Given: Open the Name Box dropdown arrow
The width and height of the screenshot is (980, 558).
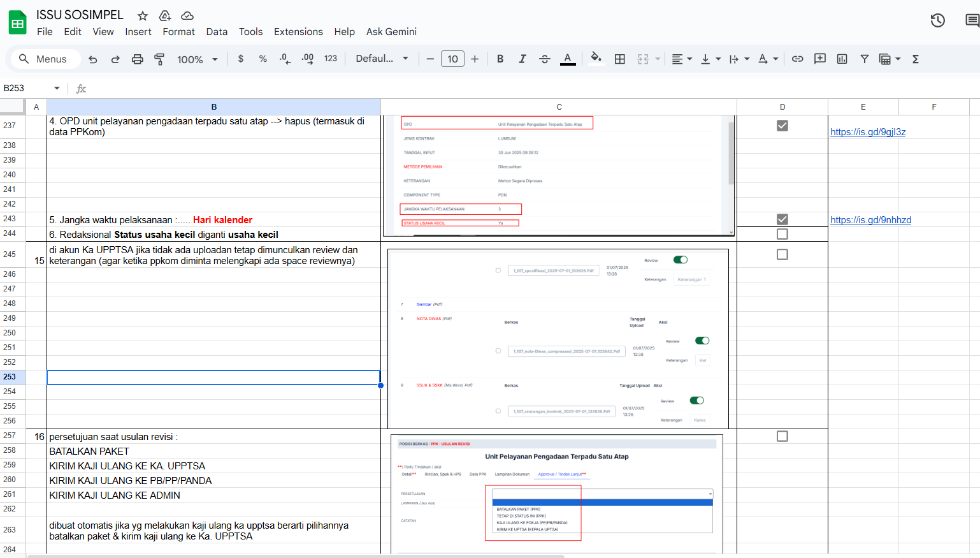Looking at the screenshot, I should click(57, 88).
